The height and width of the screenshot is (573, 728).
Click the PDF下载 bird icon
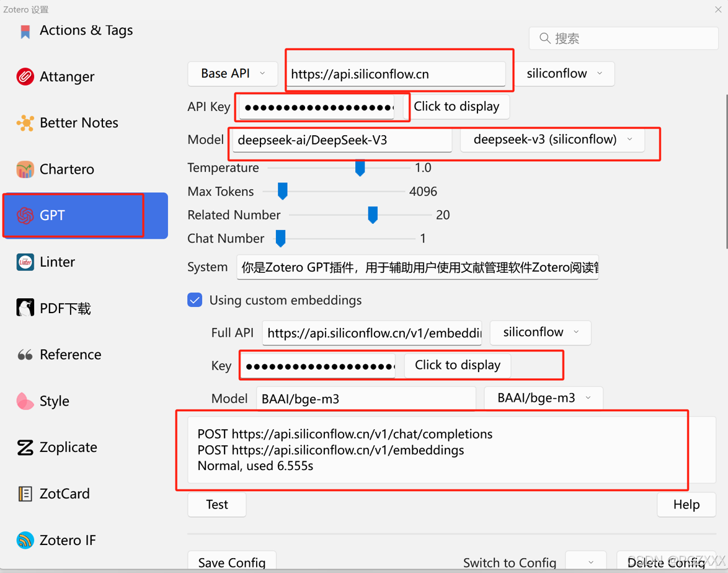pyautogui.click(x=25, y=308)
